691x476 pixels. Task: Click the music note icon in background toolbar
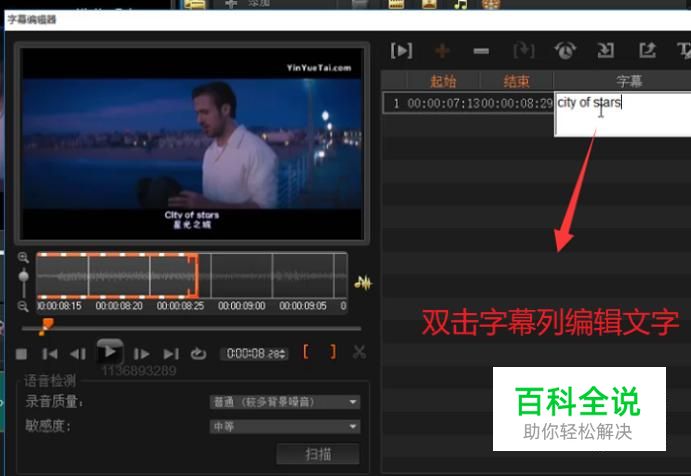(x=461, y=4)
